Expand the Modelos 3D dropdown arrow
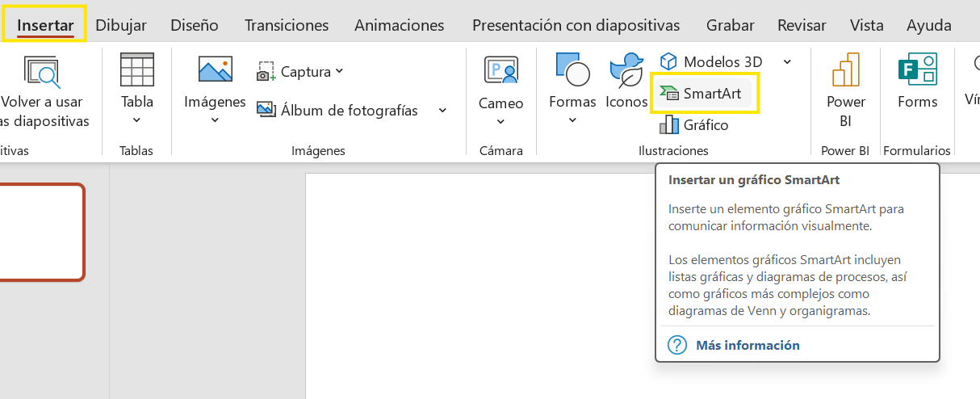This screenshot has width=980, height=399. (x=787, y=61)
